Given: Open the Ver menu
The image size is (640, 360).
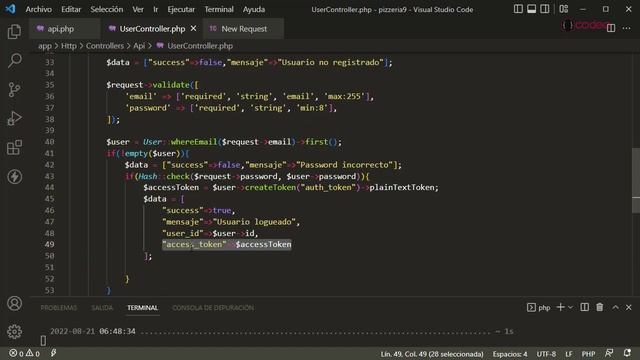Looking at the screenshot, I should (x=138, y=9).
